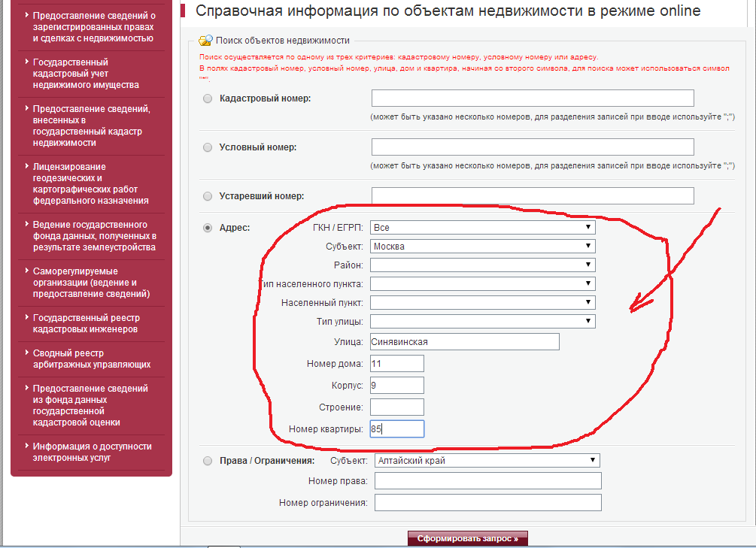756x548 pixels.
Task: Open the Алтайский край subject dropdown
Action: point(487,461)
